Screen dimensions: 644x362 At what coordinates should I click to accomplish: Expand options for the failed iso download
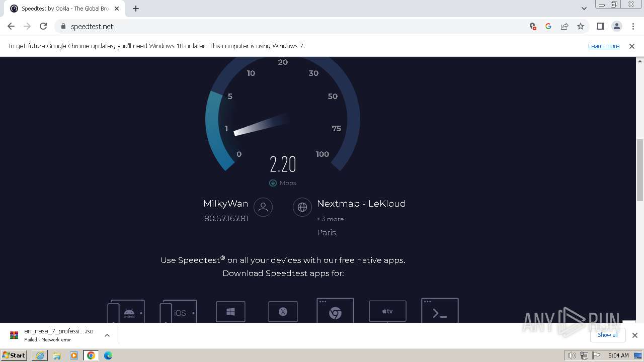[107, 335]
